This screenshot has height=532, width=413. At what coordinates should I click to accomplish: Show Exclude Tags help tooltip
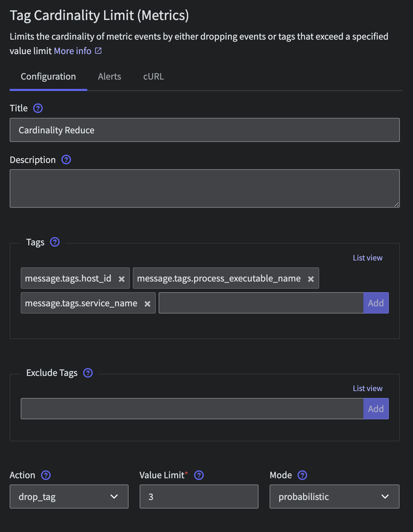(x=88, y=372)
